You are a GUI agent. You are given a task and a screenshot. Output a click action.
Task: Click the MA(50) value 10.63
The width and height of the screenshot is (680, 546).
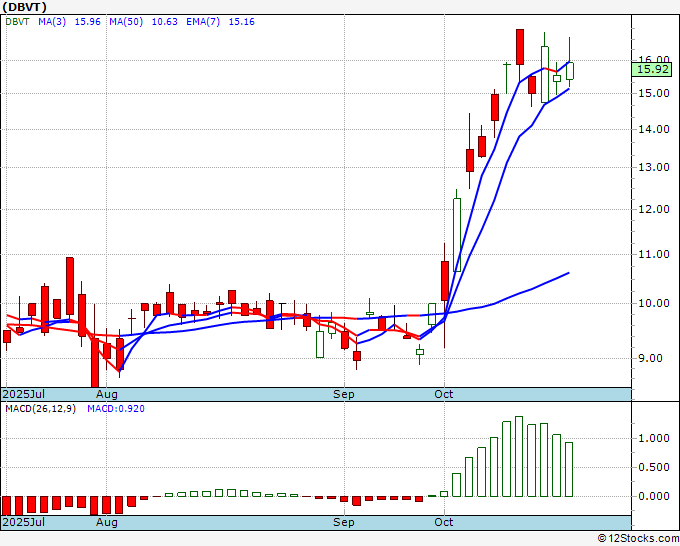coord(164,22)
